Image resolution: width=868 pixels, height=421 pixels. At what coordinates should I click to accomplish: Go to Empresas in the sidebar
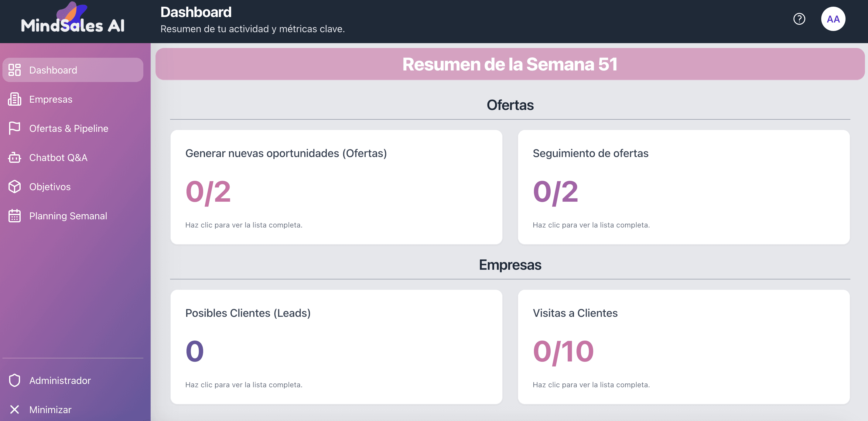point(50,99)
